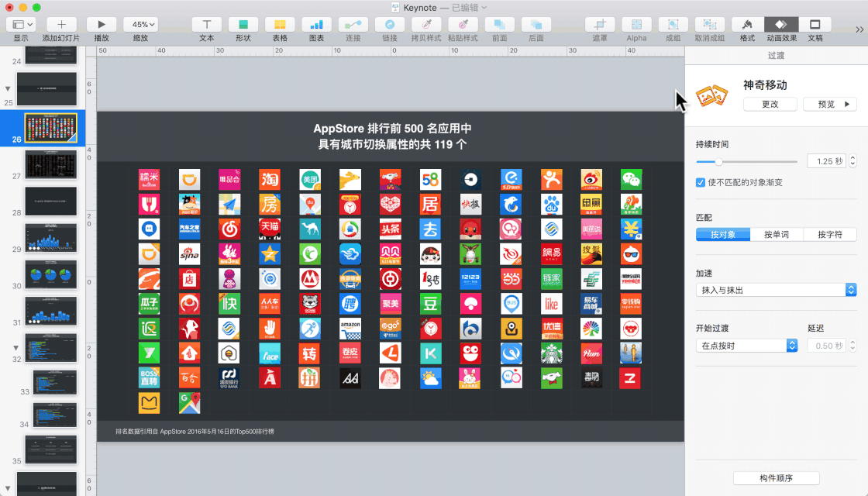Select slide 27 thumbnail
The image size is (868, 496).
(x=51, y=164)
